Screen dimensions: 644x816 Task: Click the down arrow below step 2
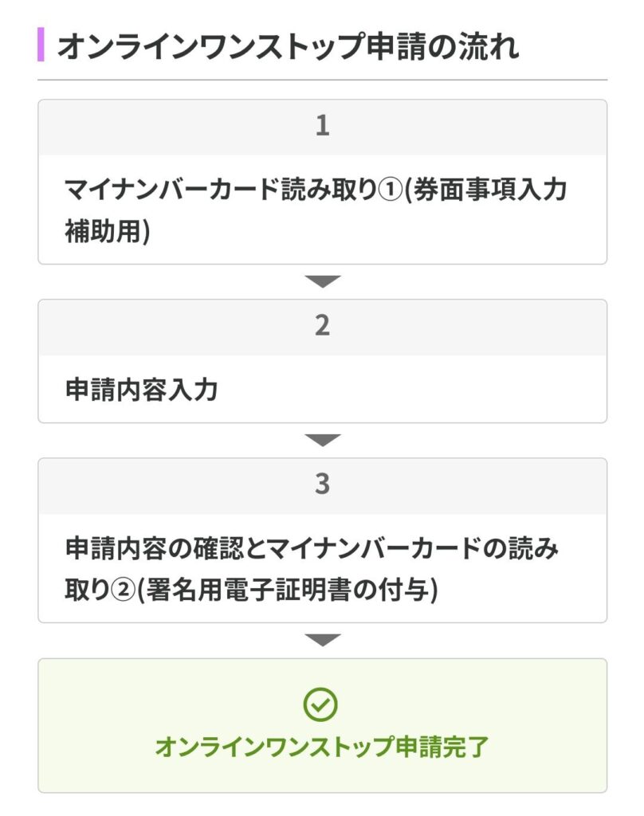click(x=322, y=440)
